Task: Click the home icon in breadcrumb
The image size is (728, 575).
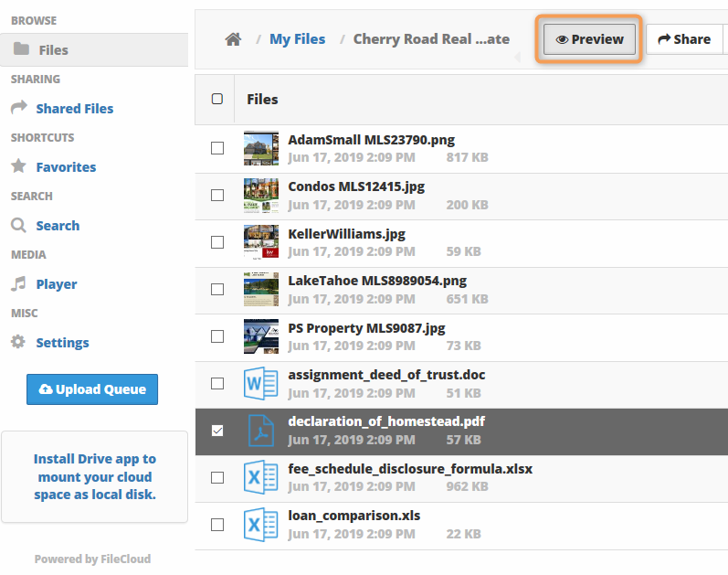Action: (233, 39)
